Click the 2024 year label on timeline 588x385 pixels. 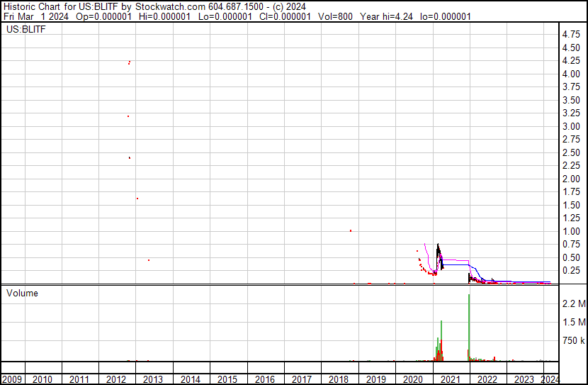[x=550, y=379]
